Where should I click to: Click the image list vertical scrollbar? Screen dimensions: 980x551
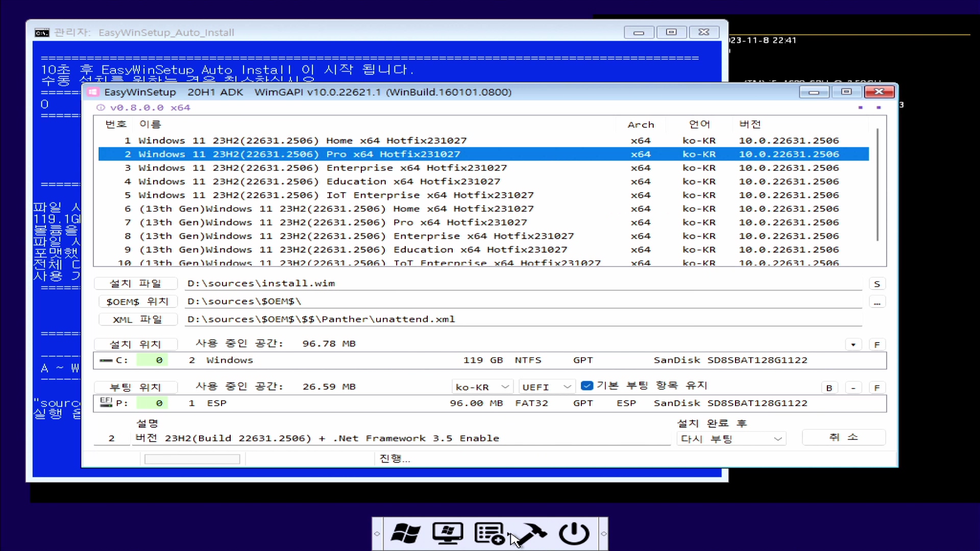pyautogui.click(x=877, y=185)
